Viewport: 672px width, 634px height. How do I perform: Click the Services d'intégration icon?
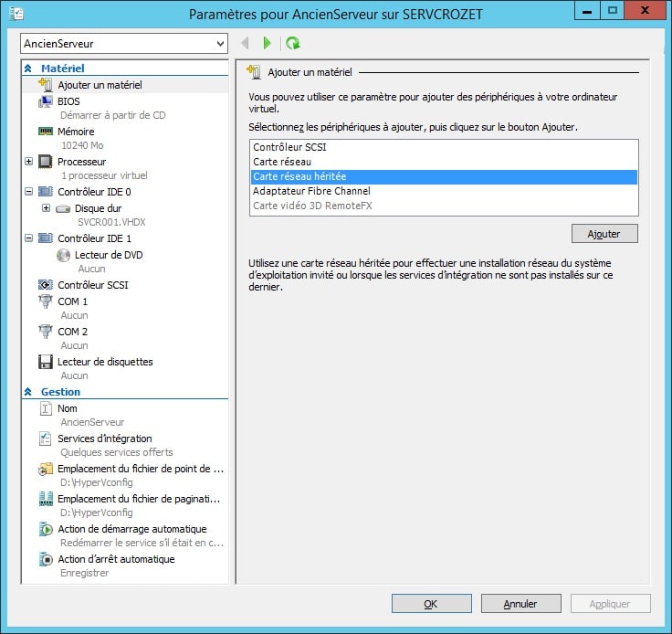pyautogui.click(x=45, y=439)
